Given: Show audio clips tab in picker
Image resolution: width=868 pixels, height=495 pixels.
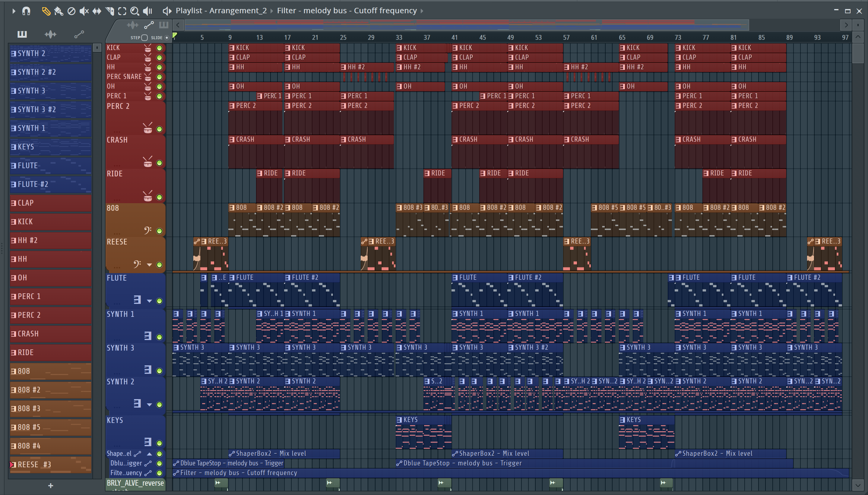Looking at the screenshot, I should [x=50, y=34].
